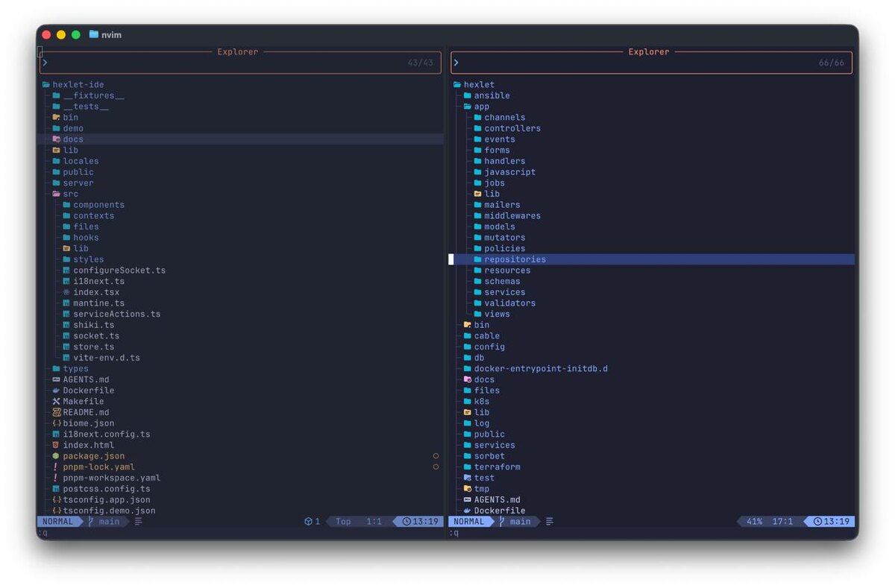This screenshot has width=895, height=588.
Task: Open the tsconfig.demo.json file
Action: 109,510
